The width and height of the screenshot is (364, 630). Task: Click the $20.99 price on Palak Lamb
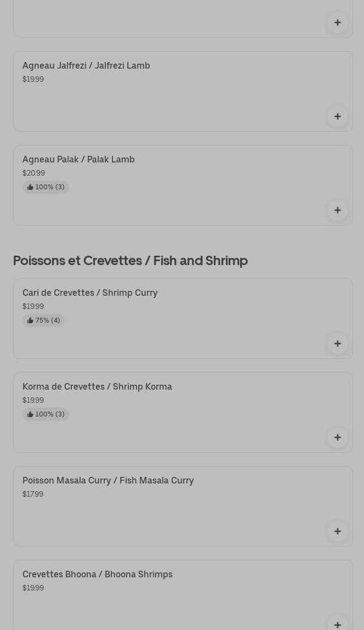click(33, 173)
